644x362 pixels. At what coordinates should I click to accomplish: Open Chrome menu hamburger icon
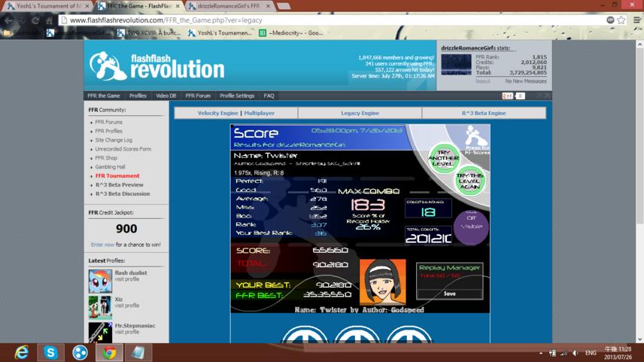coord(636,20)
